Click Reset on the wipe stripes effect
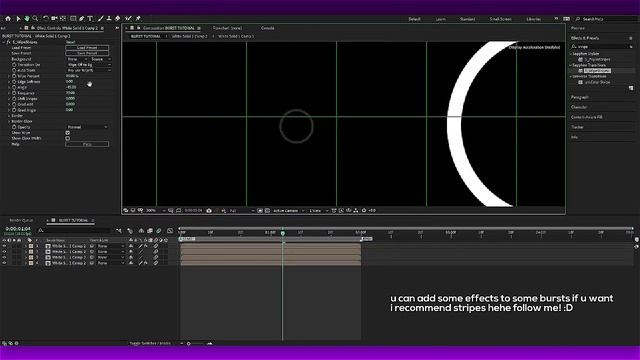Viewport: 640px width, 360px height. (x=70, y=42)
